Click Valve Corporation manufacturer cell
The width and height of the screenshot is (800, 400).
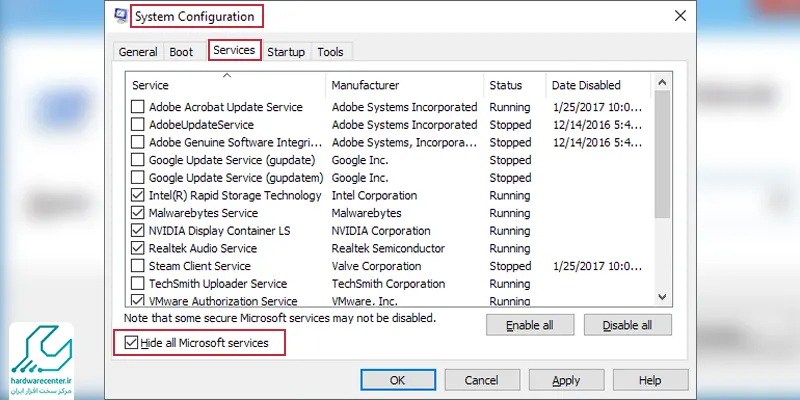click(x=377, y=266)
